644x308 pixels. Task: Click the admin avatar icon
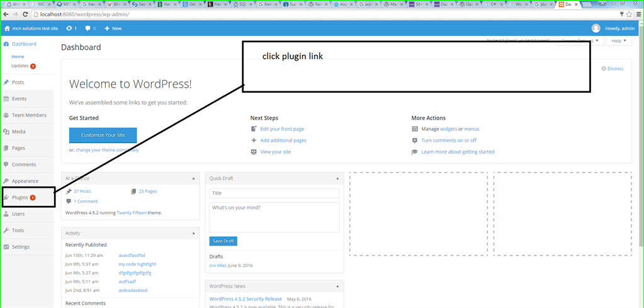pos(596,28)
